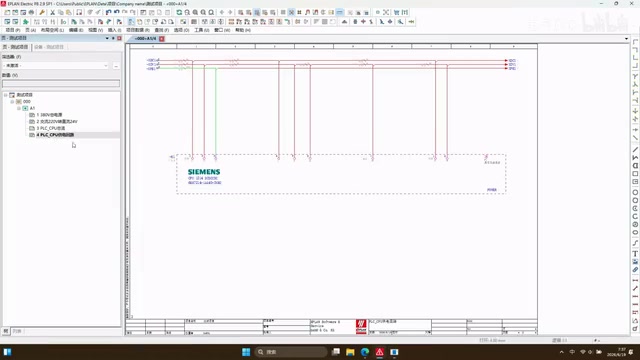Open Task View from taskbar

(336, 352)
